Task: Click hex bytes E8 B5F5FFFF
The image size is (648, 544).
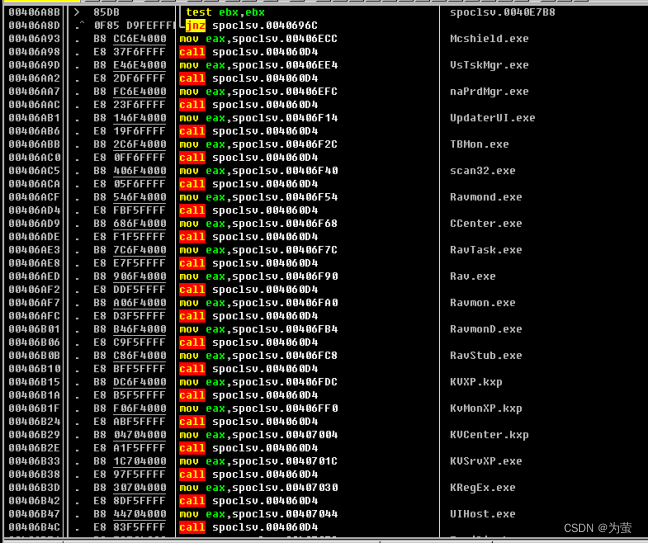Action: click(130, 396)
